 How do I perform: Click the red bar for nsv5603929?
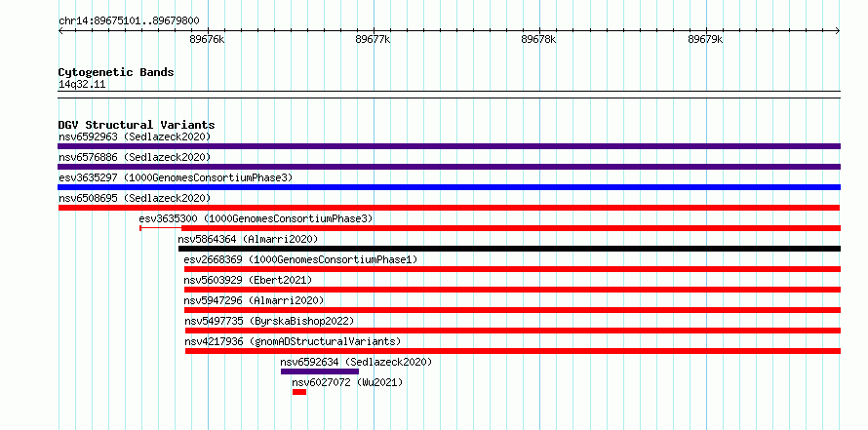513,290
